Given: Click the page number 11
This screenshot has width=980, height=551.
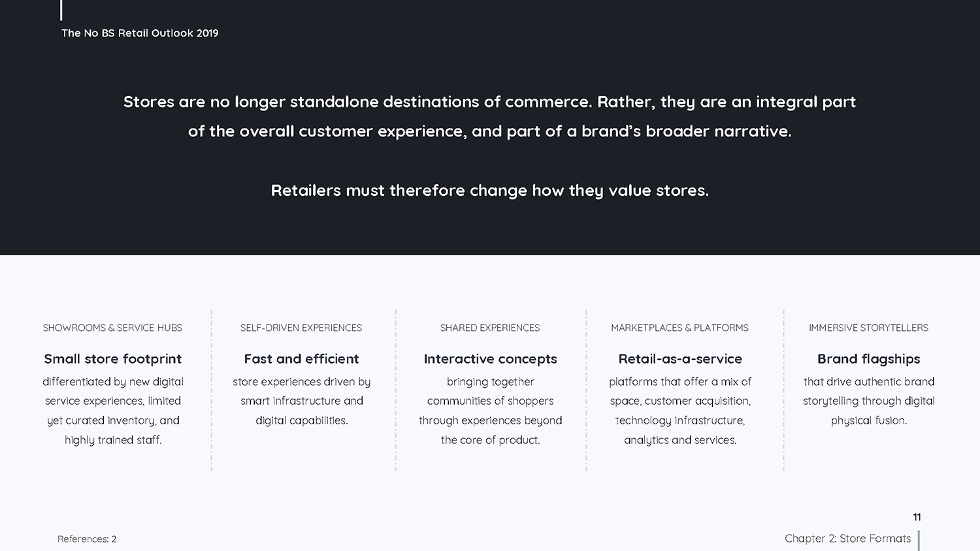Looking at the screenshot, I should point(917,517).
